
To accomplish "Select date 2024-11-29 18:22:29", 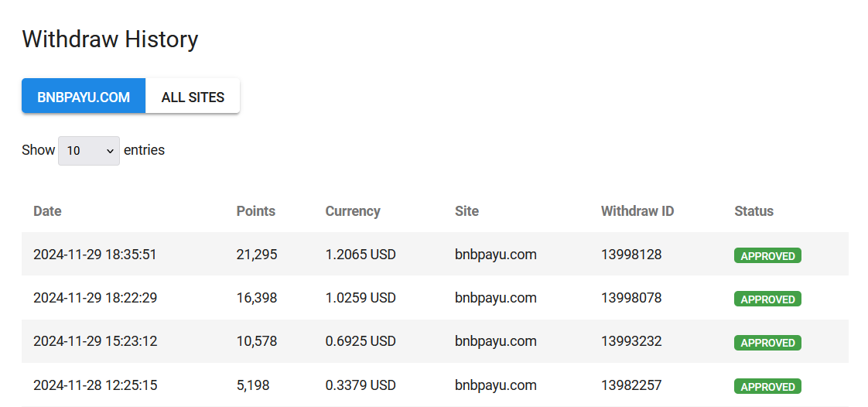I will pos(95,298).
